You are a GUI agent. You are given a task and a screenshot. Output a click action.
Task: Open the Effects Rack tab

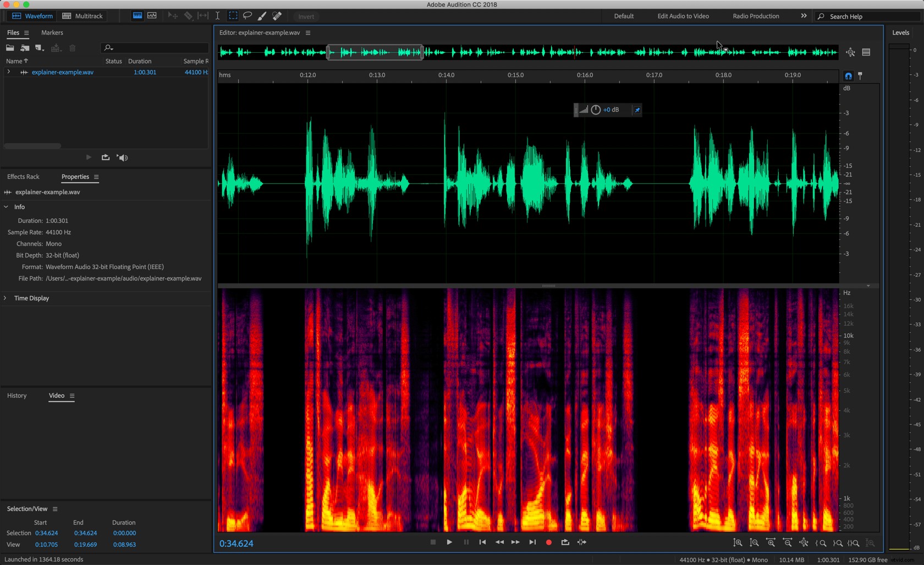pyautogui.click(x=23, y=177)
